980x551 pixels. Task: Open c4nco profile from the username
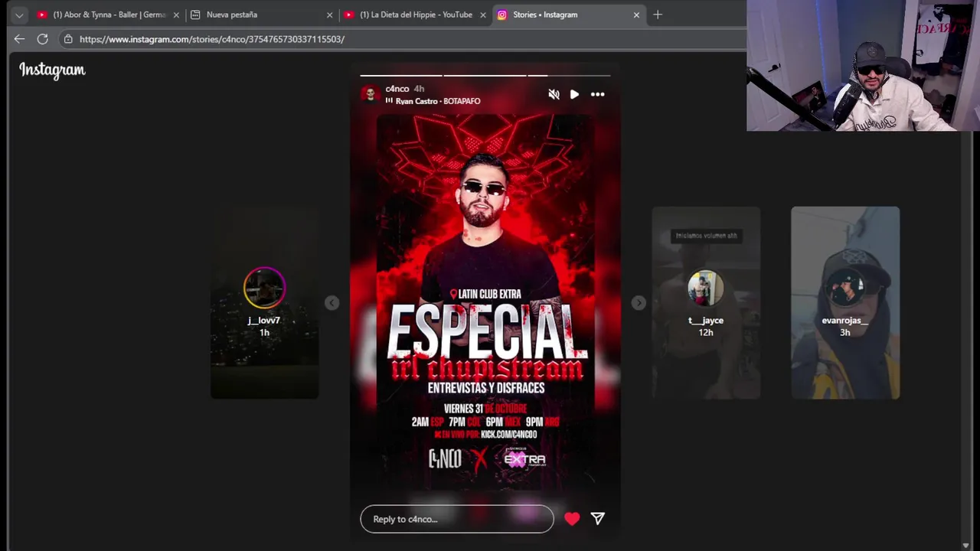397,89
